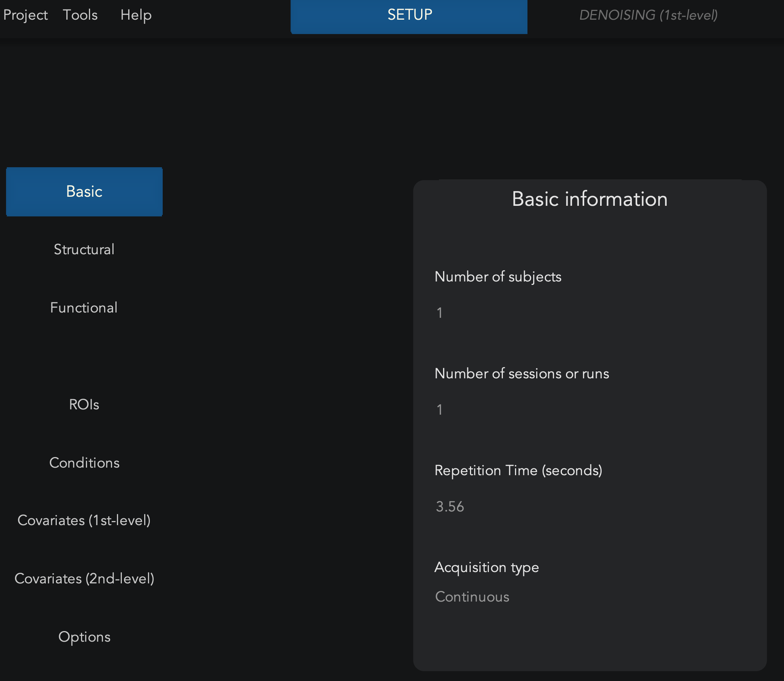
Task: Open the Tools menu
Action: click(80, 15)
